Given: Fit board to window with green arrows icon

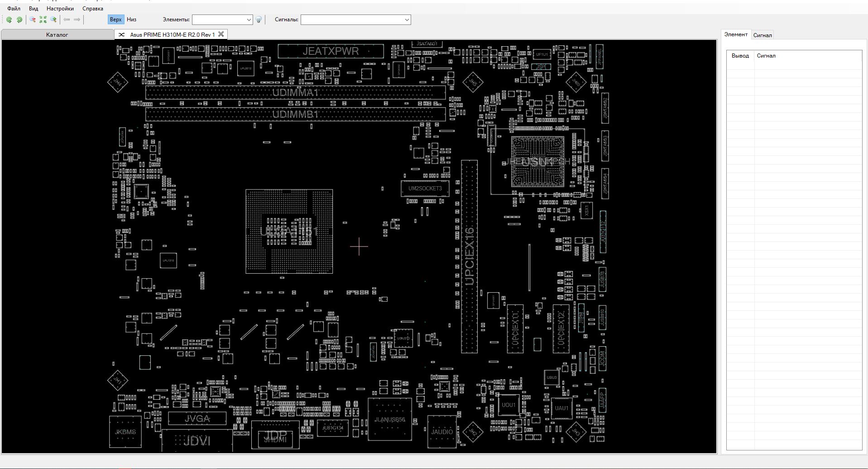Looking at the screenshot, I should click(43, 19).
